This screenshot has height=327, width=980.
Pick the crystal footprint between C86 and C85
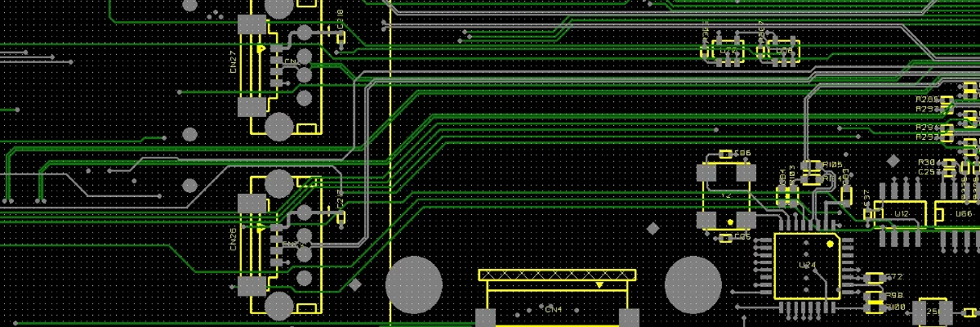click(x=726, y=196)
